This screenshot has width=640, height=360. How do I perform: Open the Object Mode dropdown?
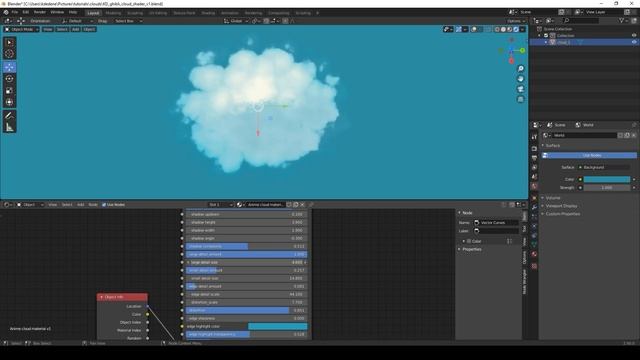21,29
